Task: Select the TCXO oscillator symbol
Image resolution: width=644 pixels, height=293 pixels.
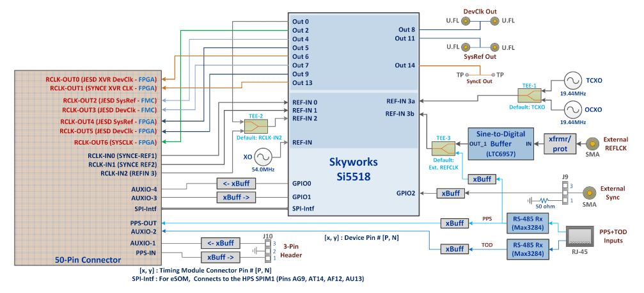Action: (x=572, y=81)
